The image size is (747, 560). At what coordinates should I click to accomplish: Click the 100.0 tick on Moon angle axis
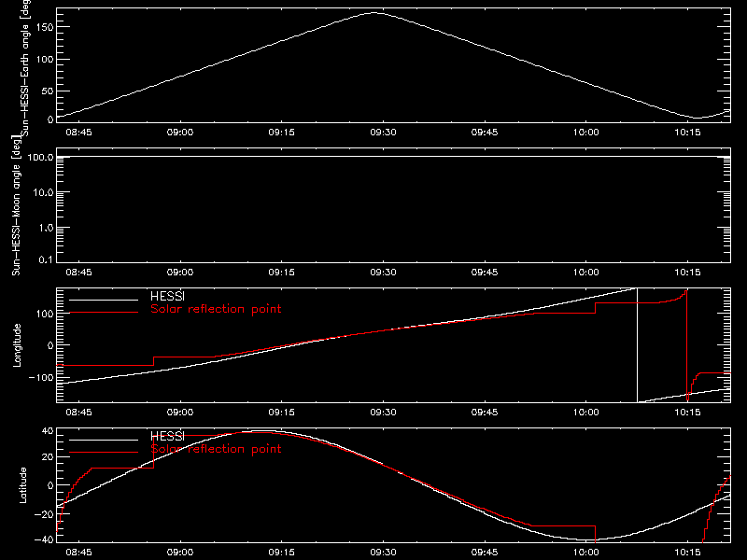40,157
